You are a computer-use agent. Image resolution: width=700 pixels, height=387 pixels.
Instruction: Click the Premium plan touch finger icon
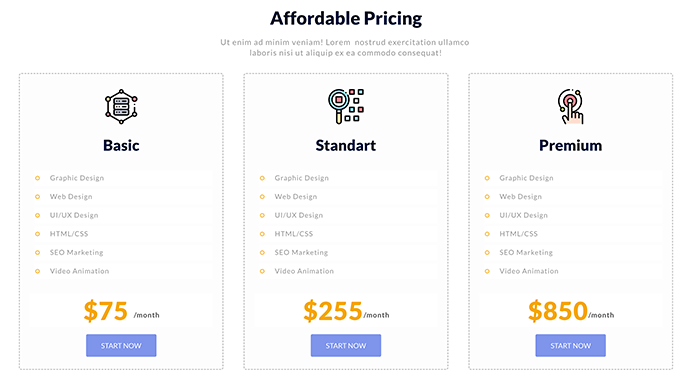[x=571, y=107]
